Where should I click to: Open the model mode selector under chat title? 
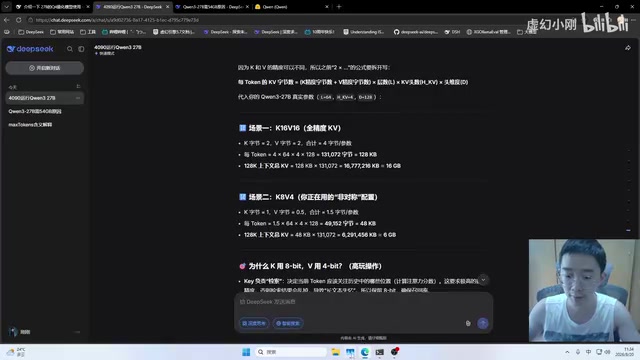[105, 53]
